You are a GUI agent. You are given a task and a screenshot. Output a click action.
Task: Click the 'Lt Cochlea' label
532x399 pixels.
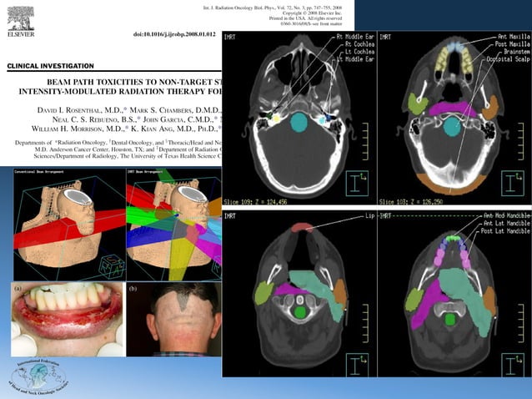(x=360, y=52)
